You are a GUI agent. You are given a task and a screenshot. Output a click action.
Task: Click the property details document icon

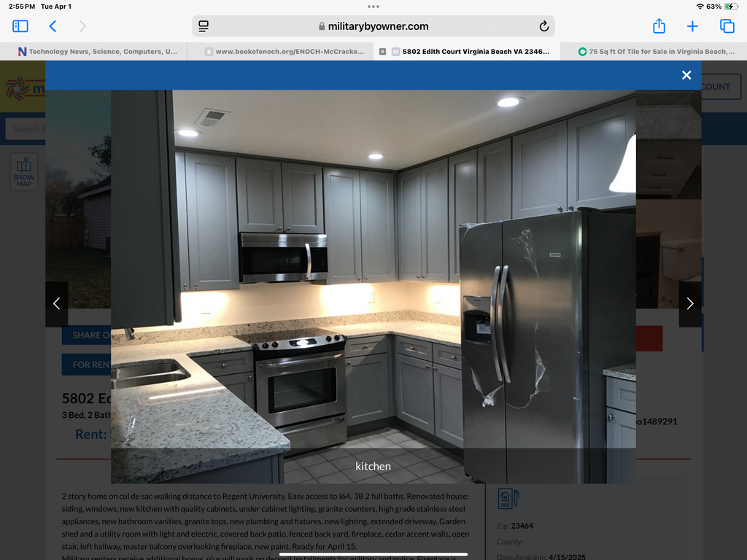(x=508, y=499)
